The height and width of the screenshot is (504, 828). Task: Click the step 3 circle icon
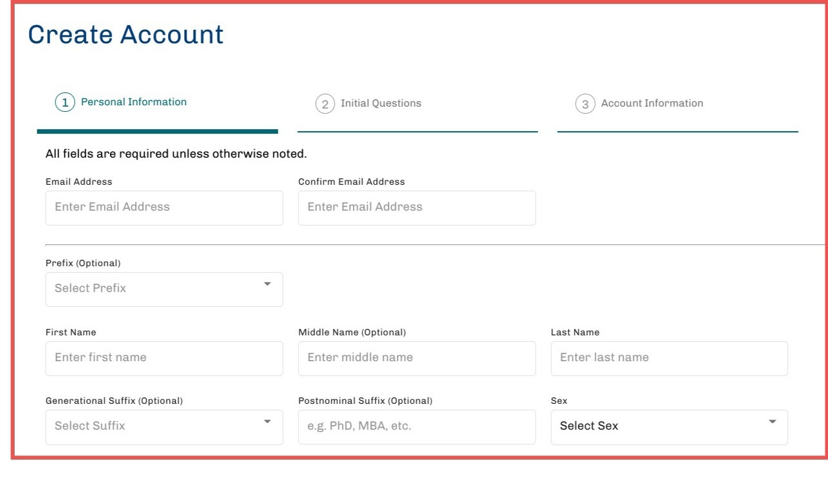585,104
